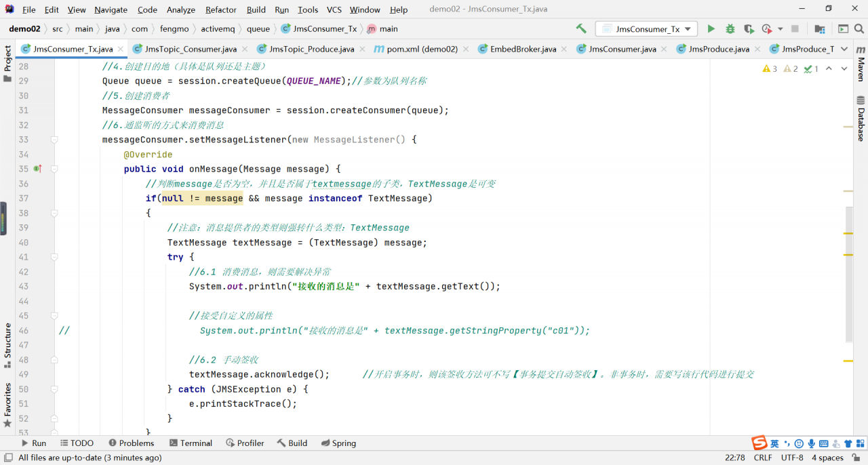Image resolution: width=868 pixels, height=465 pixels.
Task: Toggle tool window quick access in bottom-left corner
Action: click(7, 458)
